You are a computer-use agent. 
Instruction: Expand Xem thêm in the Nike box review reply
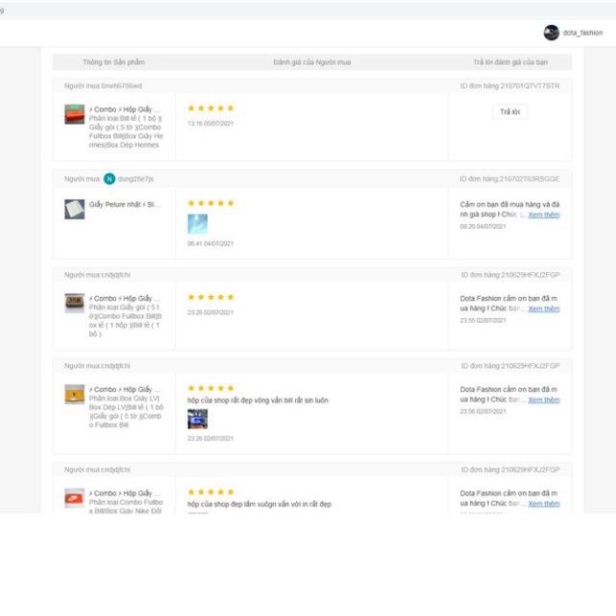click(544, 504)
